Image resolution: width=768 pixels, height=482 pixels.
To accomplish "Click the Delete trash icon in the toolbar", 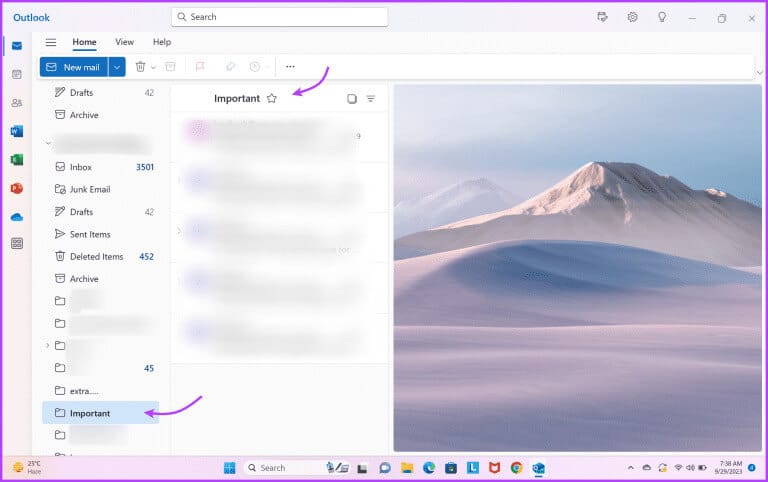I will (x=141, y=67).
